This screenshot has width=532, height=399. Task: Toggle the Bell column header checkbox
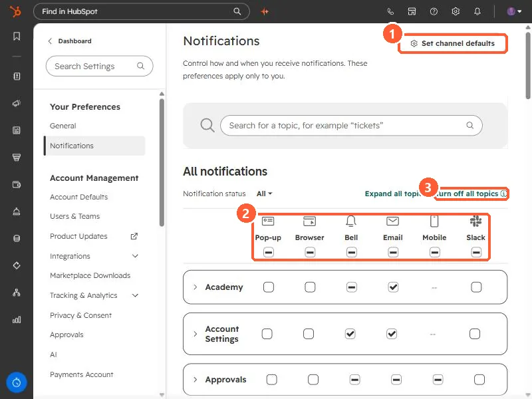point(352,253)
